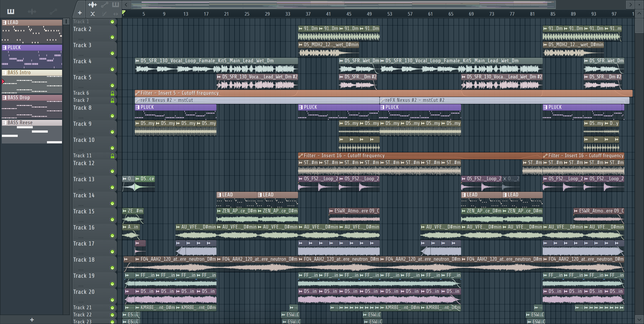Mute Track 22 with its green LED
Viewport: 644px width, 324px height.
click(112, 315)
